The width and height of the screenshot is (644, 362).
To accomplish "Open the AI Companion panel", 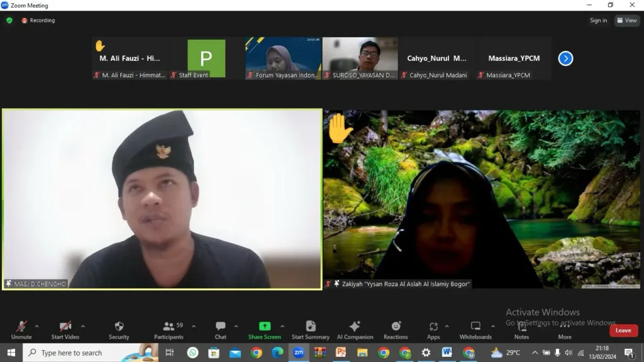I will (355, 331).
